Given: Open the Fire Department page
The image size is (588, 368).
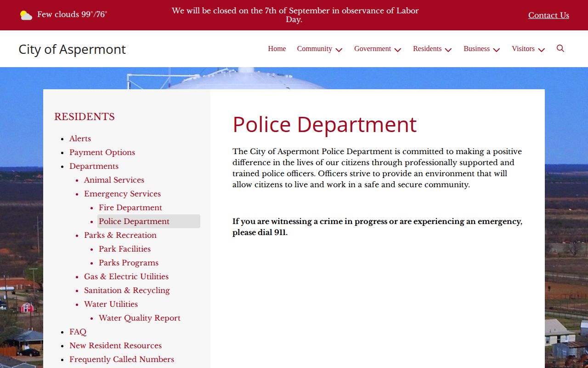Looking at the screenshot, I should click(x=130, y=207).
